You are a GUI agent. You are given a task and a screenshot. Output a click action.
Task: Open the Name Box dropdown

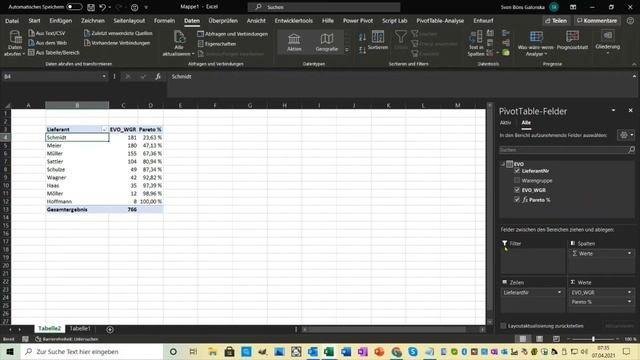104,76
